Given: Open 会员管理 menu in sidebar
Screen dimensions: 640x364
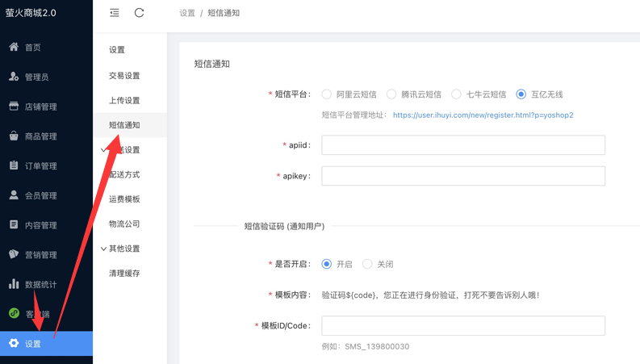Looking at the screenshot, I should 40,195.
